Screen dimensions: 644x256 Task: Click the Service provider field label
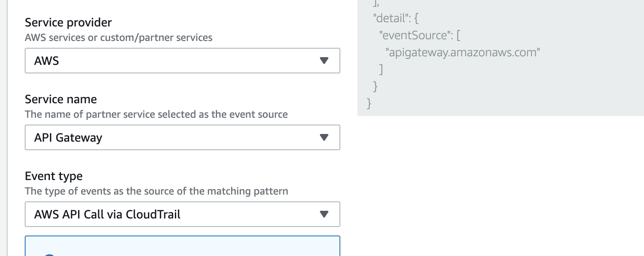tap(68, 22)
